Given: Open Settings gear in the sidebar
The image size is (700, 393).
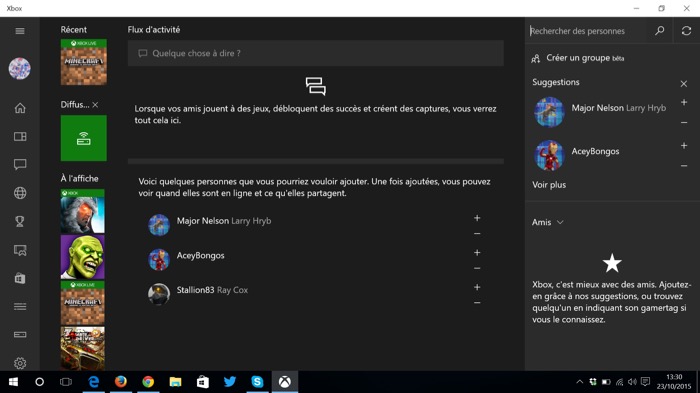Looking at the screenshot, I should point(20,363).
